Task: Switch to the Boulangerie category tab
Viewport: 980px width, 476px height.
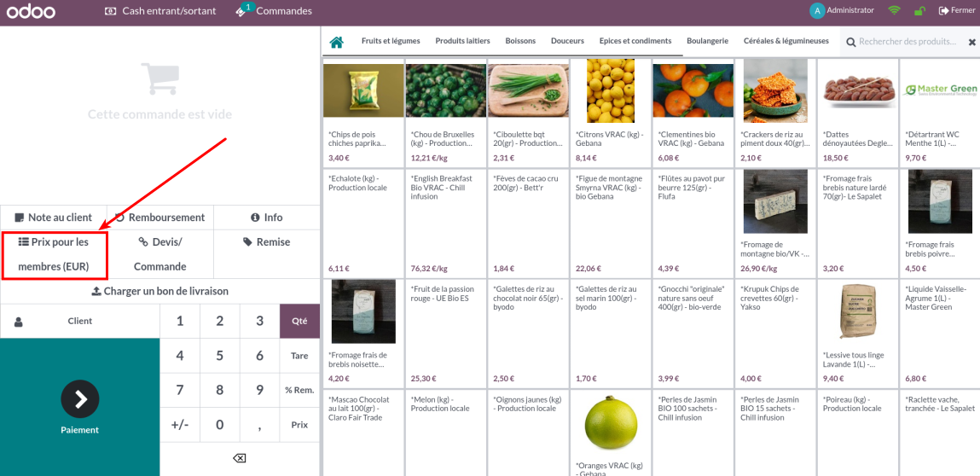Action: (707, 41)
